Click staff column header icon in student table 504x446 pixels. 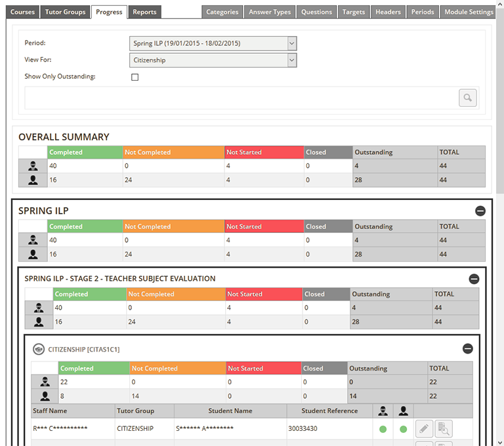383,411
